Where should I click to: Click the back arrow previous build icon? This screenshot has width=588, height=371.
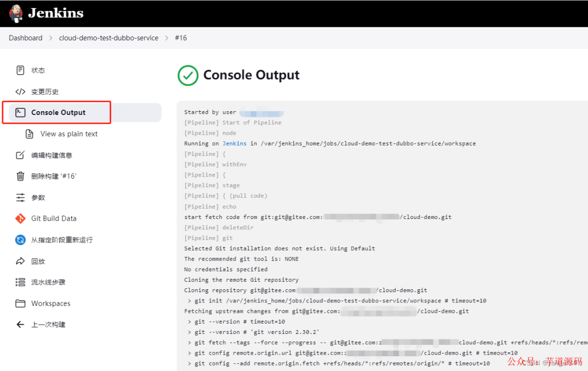[20, 325]
